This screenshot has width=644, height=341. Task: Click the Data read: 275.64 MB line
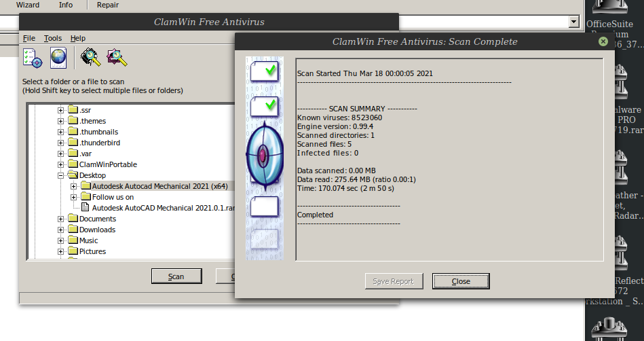(356, 179)
